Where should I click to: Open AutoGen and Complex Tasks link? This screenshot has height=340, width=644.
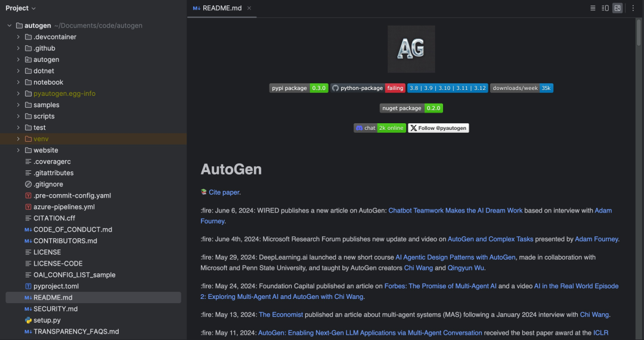pyautogui.click(x=490, y=239)
